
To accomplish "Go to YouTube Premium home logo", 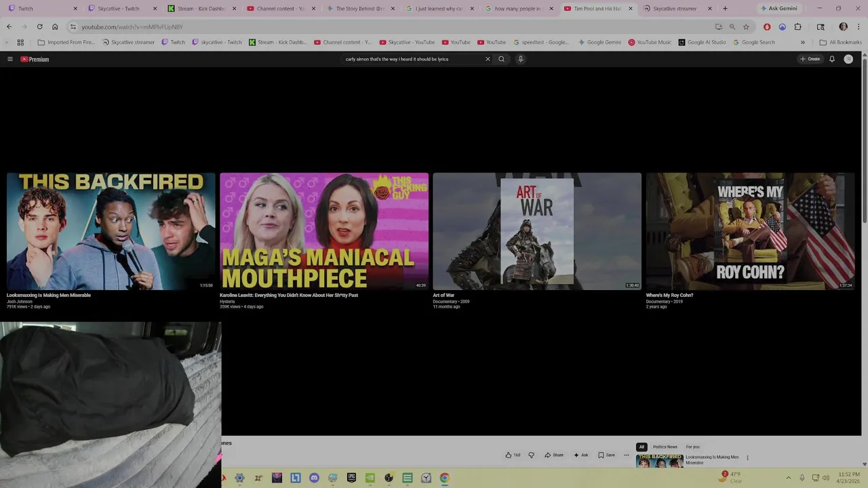I will point(35,59).
